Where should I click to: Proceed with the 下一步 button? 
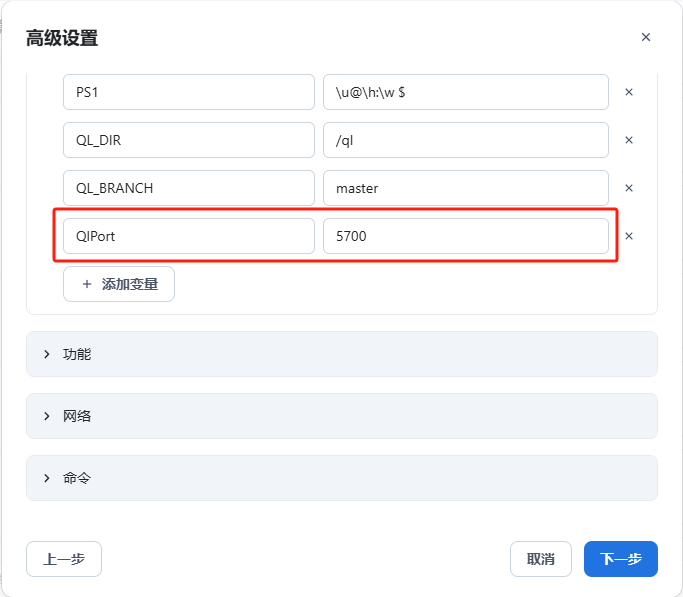(621, 559)
